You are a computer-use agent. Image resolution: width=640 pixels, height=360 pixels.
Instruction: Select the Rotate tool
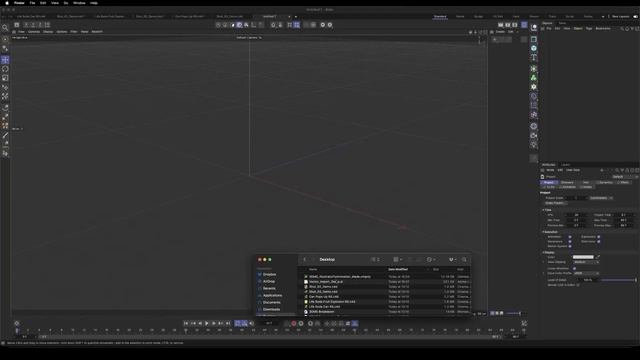[x=5, y=69]
